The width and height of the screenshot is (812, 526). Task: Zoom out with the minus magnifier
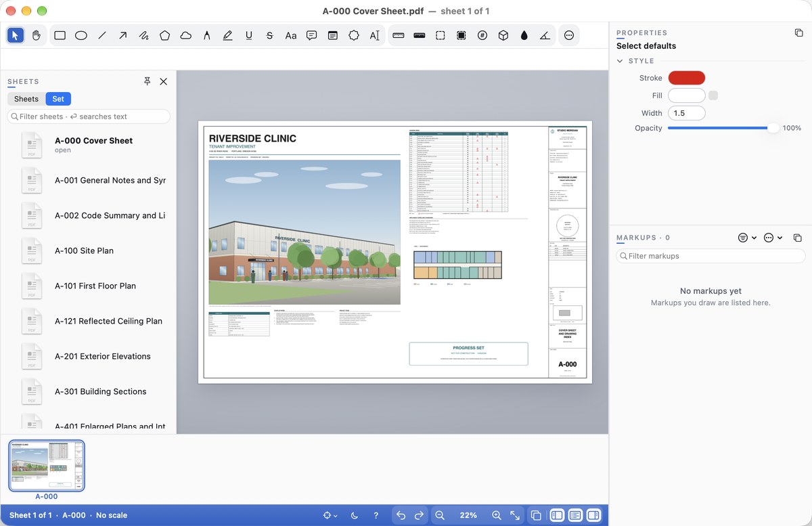440,515
